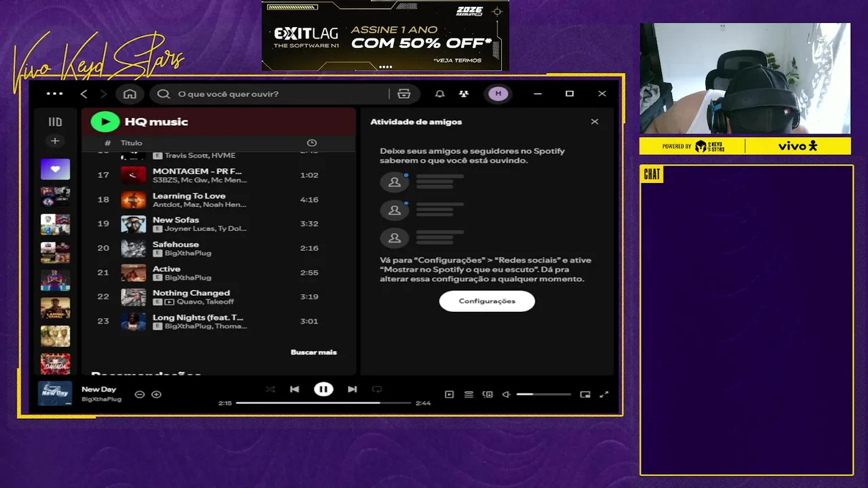Open the connect to a device icon

[488, 394]
